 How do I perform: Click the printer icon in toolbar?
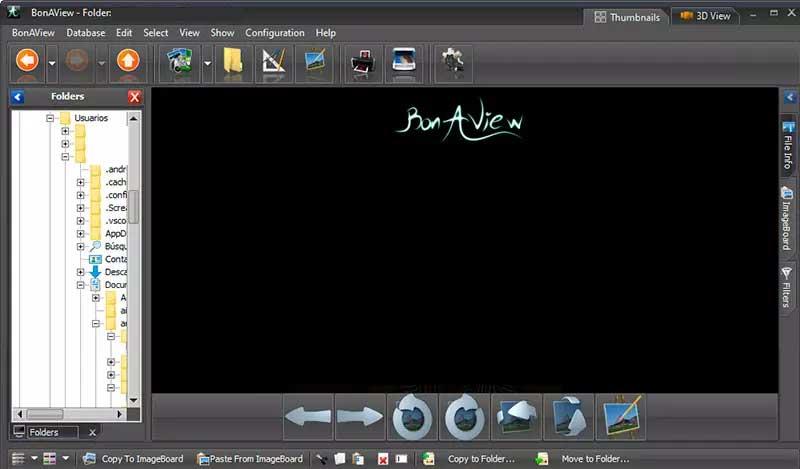363,64
